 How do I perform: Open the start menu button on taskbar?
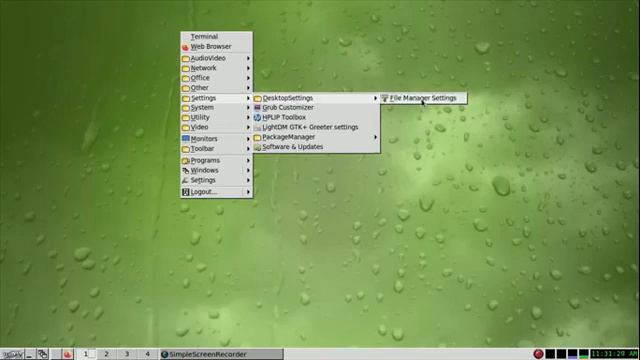12,354
